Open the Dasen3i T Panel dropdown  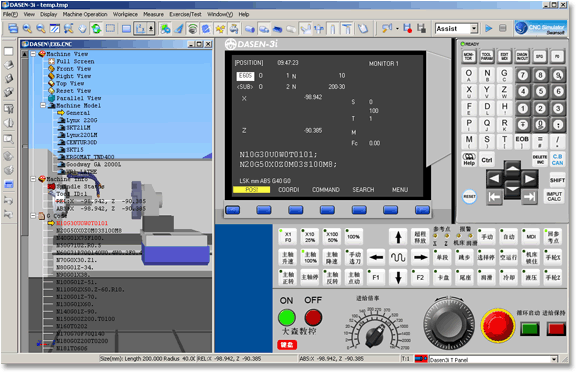tap(554, 359)
